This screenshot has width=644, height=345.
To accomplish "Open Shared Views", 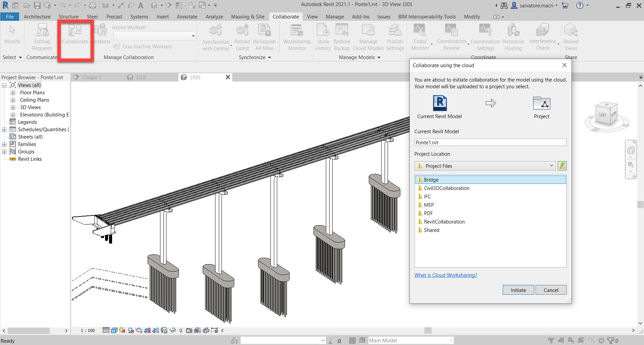I will click(x=571, y=37).
